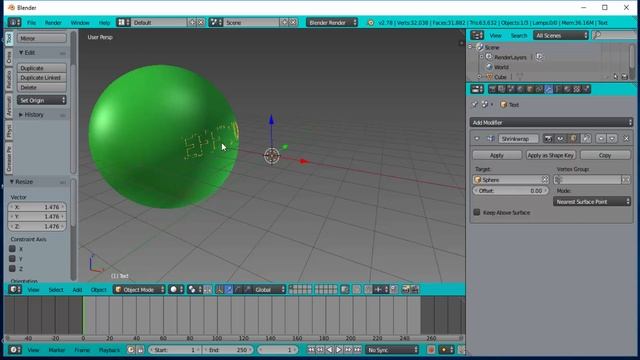Add a new scene with the plus icon
640x360 pixels.
pos(284,22)
